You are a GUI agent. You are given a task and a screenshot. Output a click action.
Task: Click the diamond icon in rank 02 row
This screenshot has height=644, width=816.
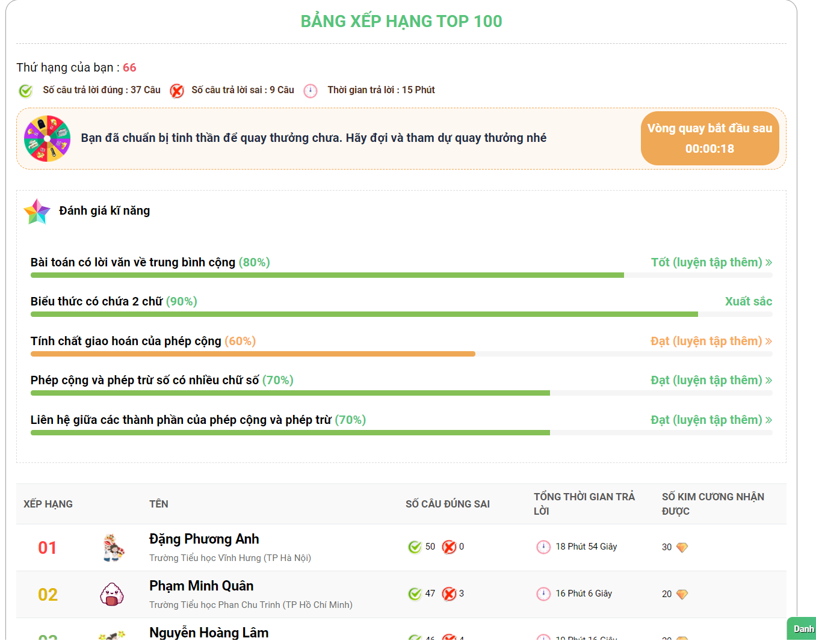(682, 594)
